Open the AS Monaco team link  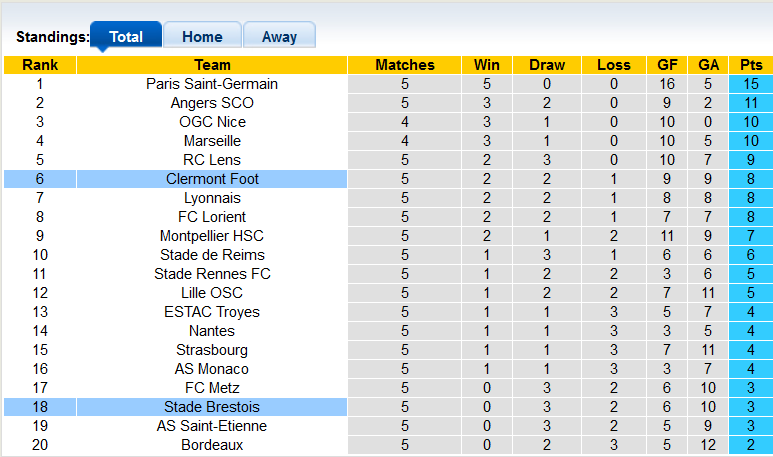point(212,369)
